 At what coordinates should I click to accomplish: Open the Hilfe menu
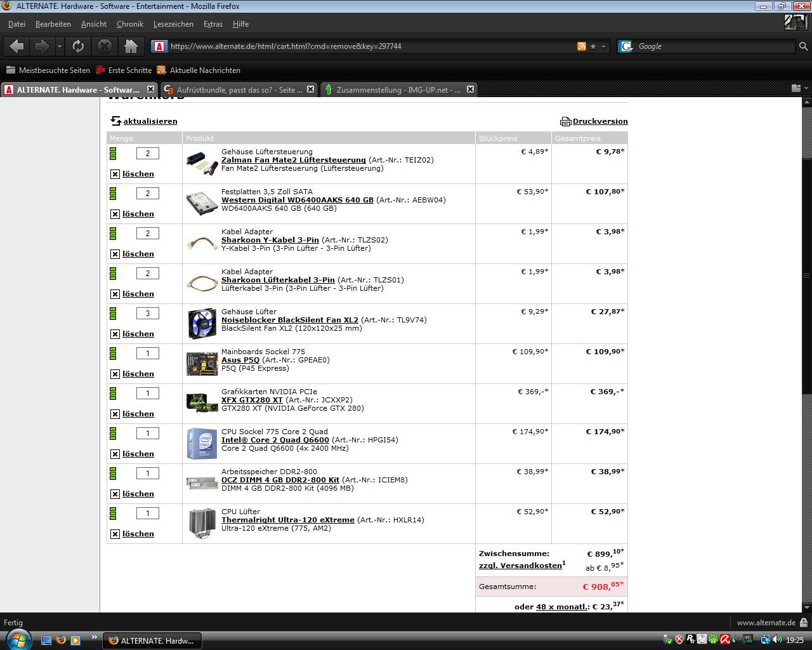tap(240, 24)
